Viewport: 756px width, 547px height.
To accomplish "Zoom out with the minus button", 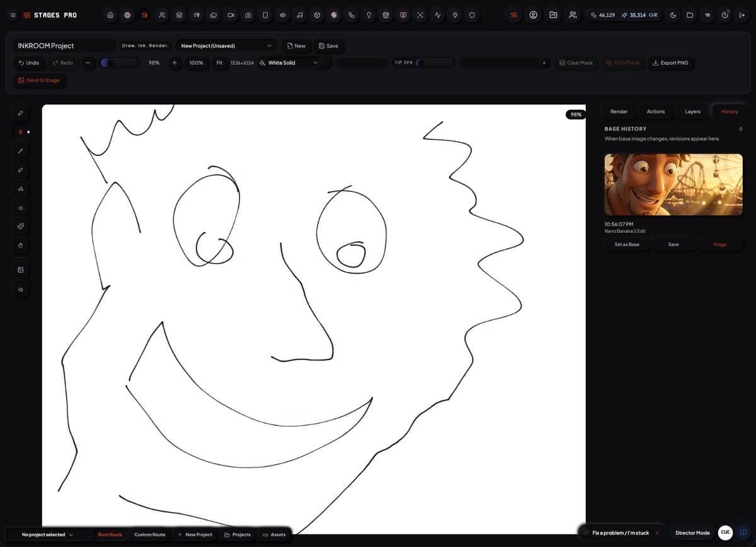I will point(88,63).
